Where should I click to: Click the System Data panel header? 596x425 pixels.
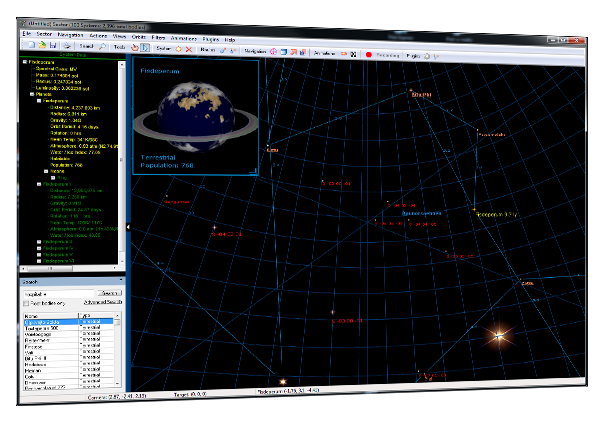(72, 55)
